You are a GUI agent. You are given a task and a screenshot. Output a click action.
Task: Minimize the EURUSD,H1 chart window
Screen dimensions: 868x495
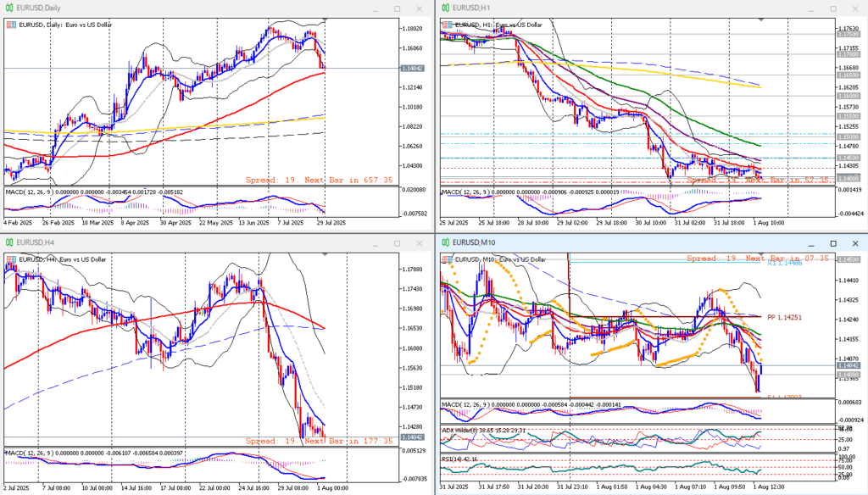[x=811, y=8]
